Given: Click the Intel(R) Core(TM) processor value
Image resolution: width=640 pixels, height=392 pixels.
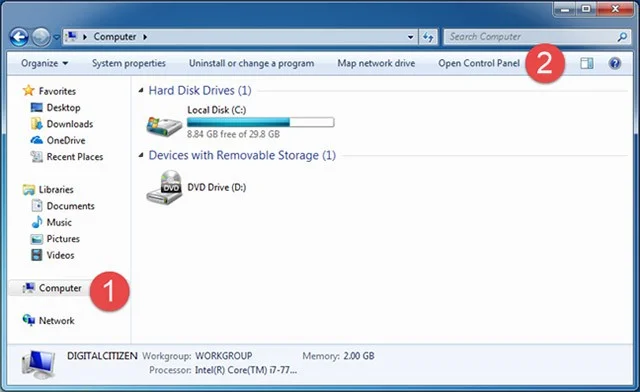Looking at the screenshot, I should click(x=246, y=370).
